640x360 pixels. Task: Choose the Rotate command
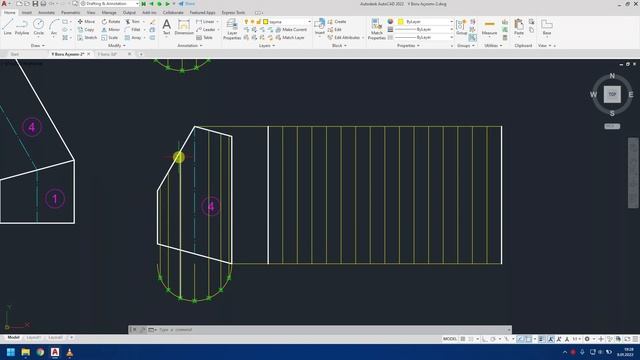(x=111, y=22)
